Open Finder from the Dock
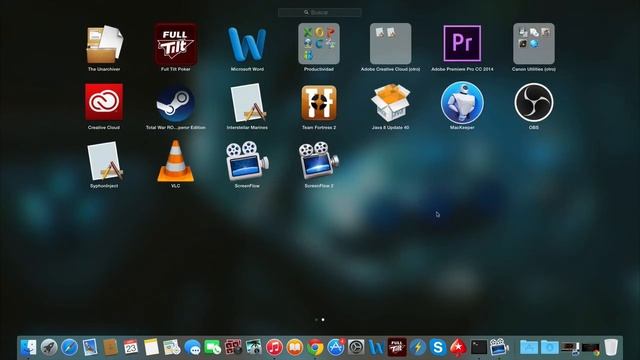This screenshot has height=360, width=640. click(x=28, y=347)
